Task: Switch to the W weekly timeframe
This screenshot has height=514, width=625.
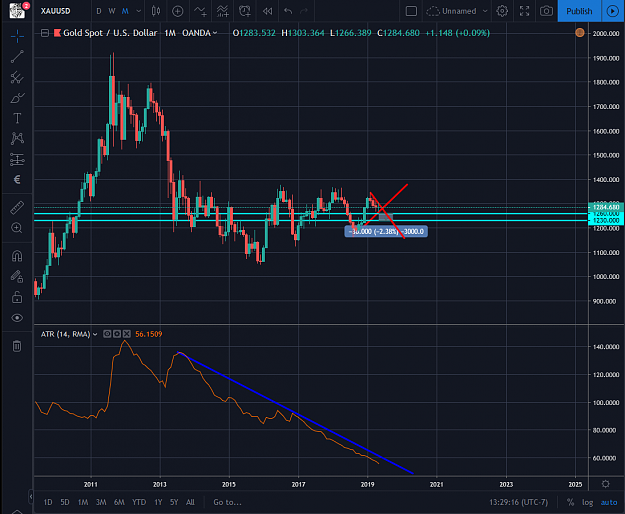Action: (x=112, y=11)
